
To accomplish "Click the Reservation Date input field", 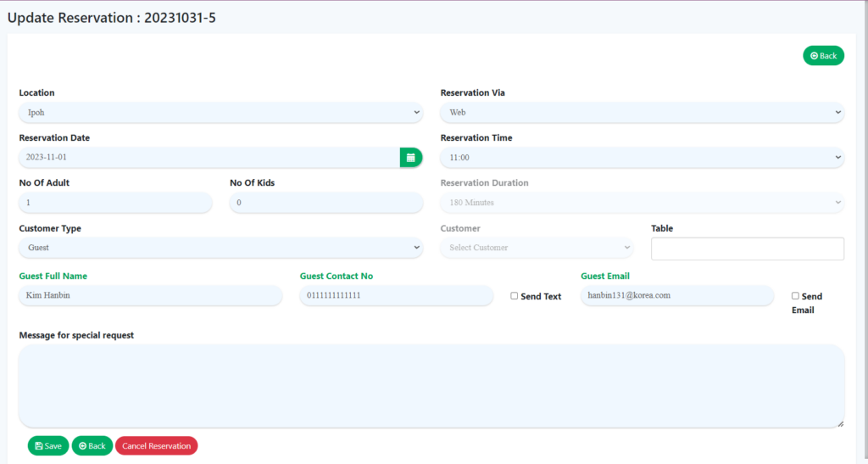I will tap(209, 157).
